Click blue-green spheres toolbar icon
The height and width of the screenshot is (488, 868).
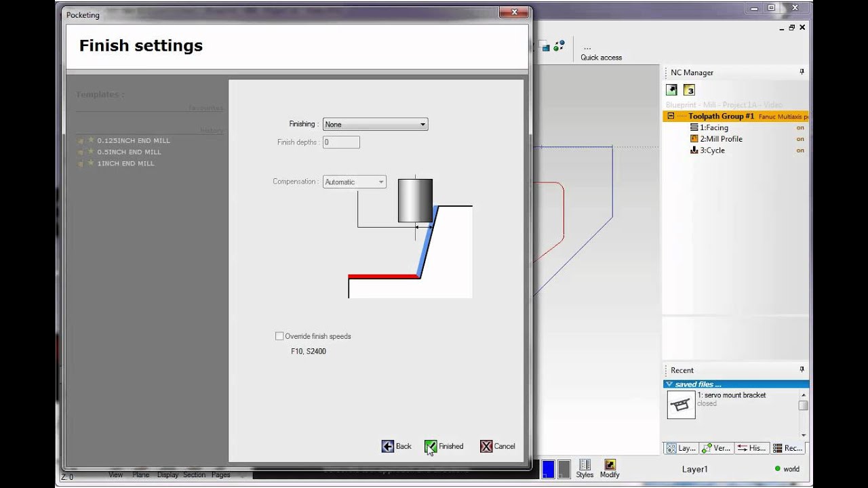[559, 46]
